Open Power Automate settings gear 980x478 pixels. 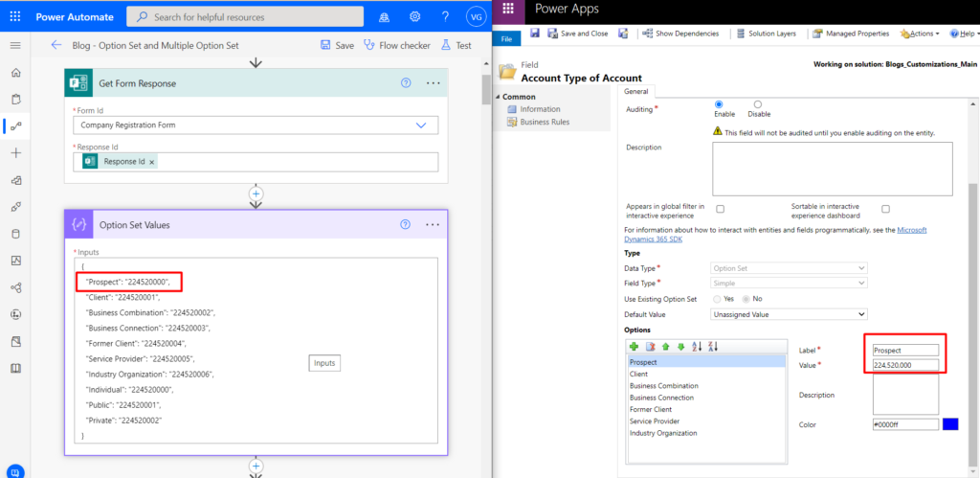[x=414, y=17]
